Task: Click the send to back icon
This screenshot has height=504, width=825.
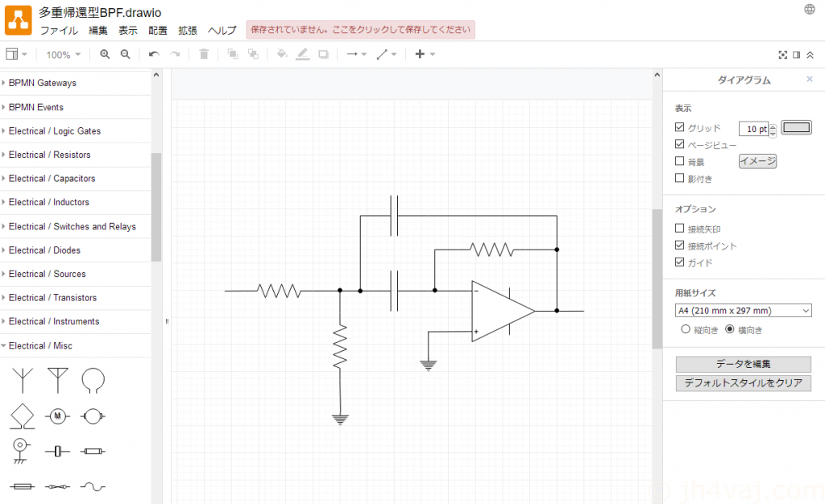Action: [x=253, y=54]
